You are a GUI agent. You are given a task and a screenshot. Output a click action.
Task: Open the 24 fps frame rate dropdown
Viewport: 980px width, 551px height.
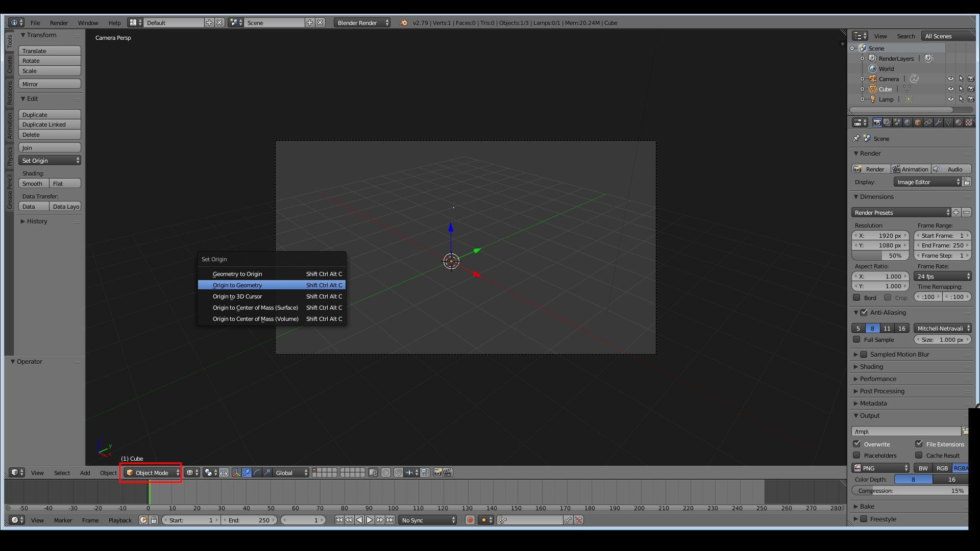tap(943, 276)
